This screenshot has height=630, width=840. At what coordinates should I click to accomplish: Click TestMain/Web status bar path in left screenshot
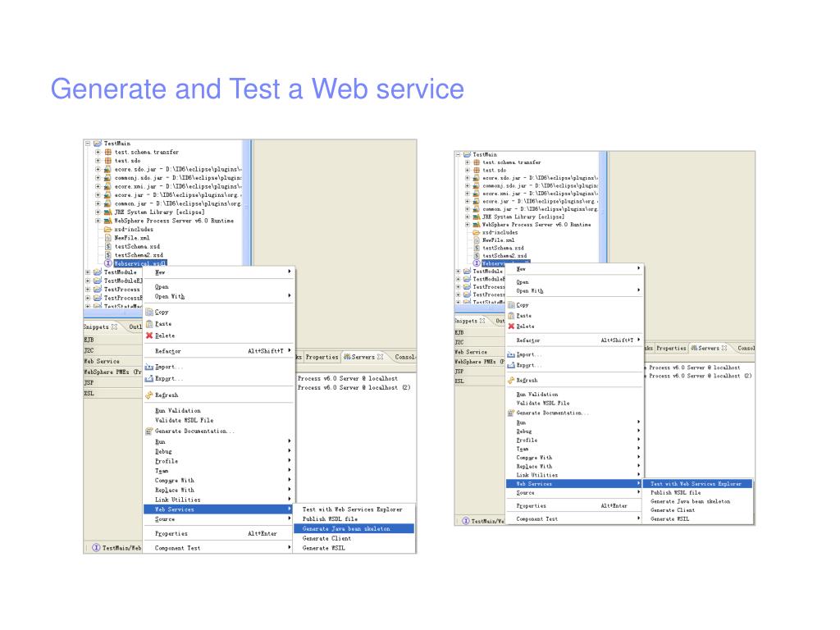coord(121,548)
